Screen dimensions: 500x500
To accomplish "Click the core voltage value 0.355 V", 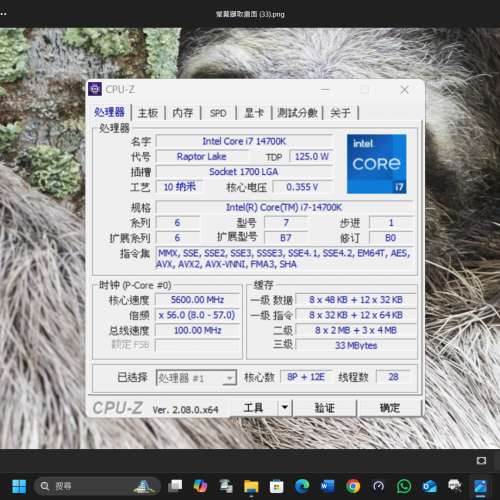I will tap(302, 187).
